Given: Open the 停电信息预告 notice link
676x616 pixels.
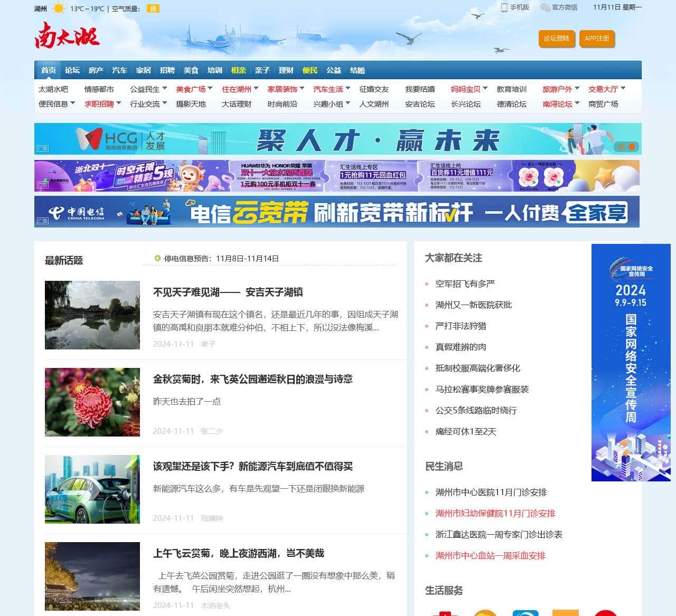Looking at the screenshot, I should tap(221, 258).
